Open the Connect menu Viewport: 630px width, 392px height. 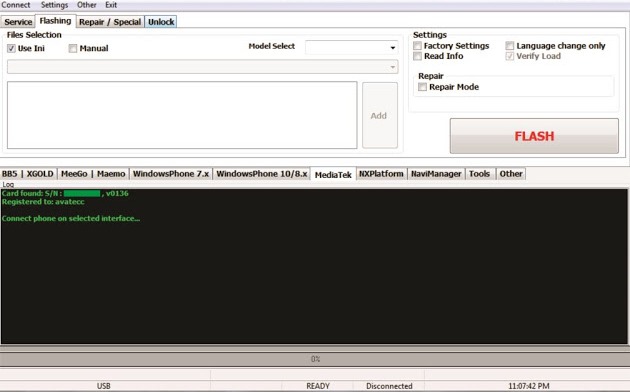16,5
